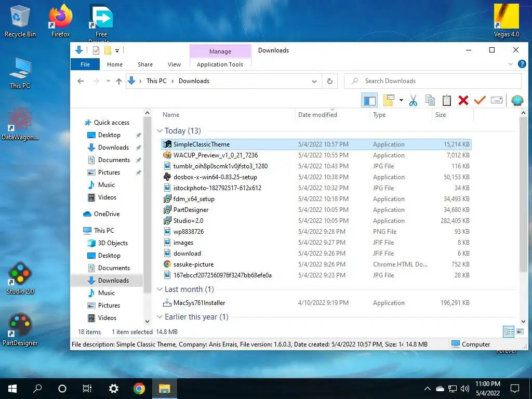The width and height of the screenshot is (532, 399).
Task: Go up one folder level
Action: click(119, 81)
